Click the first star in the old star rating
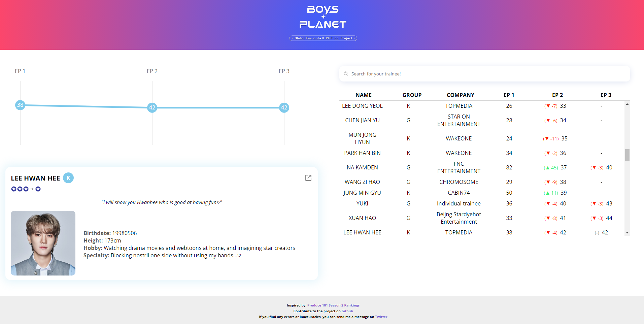Viewport: 644px width, 324px height. point(14,189)
